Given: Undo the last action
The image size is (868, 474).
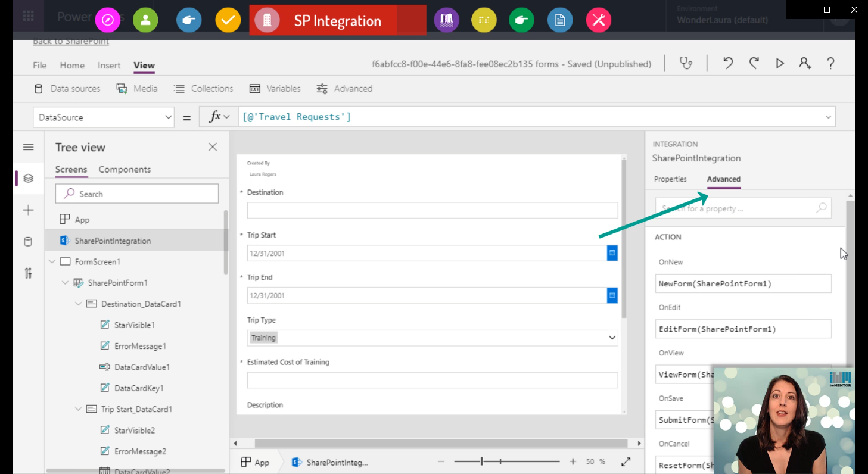Looking at the screenshot, I should click(727, 63).
